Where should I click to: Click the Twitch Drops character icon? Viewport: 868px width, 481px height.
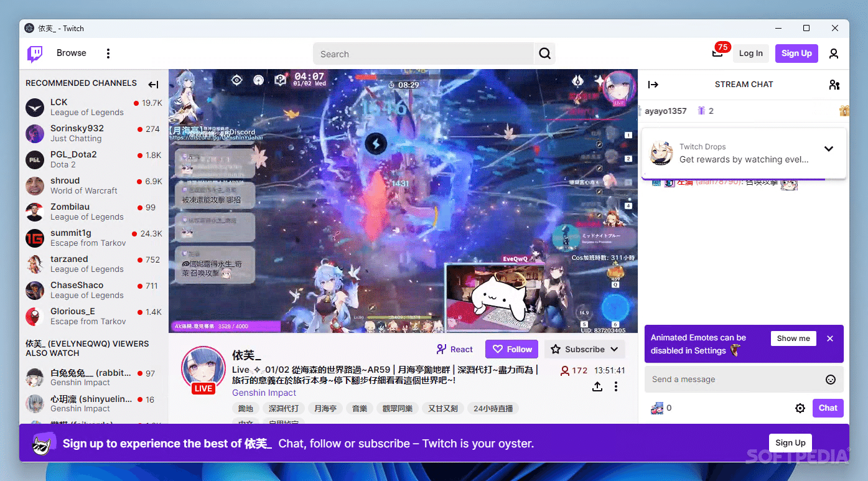tap(661, 153)
